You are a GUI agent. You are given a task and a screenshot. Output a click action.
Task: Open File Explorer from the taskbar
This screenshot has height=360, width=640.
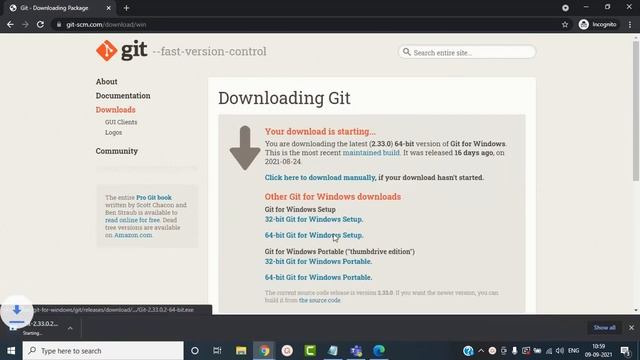click(241, 351)
